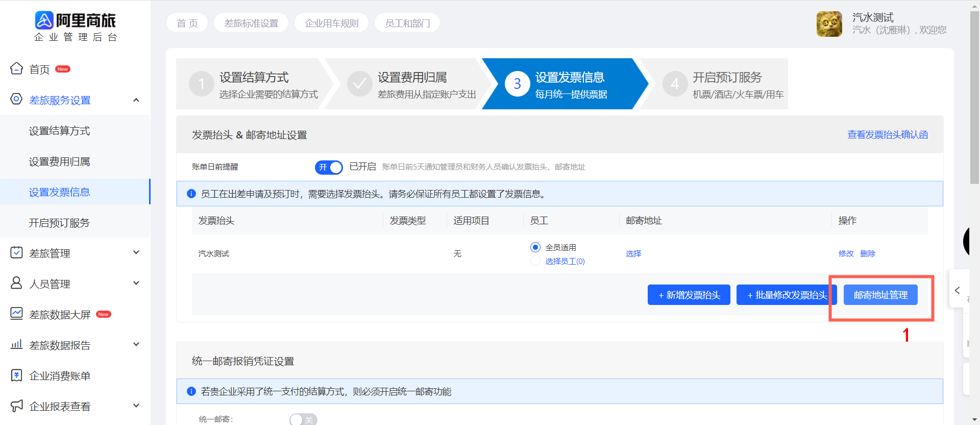Expand the 人员管理 menu
980x425 pixels.
tap(136, 283)
